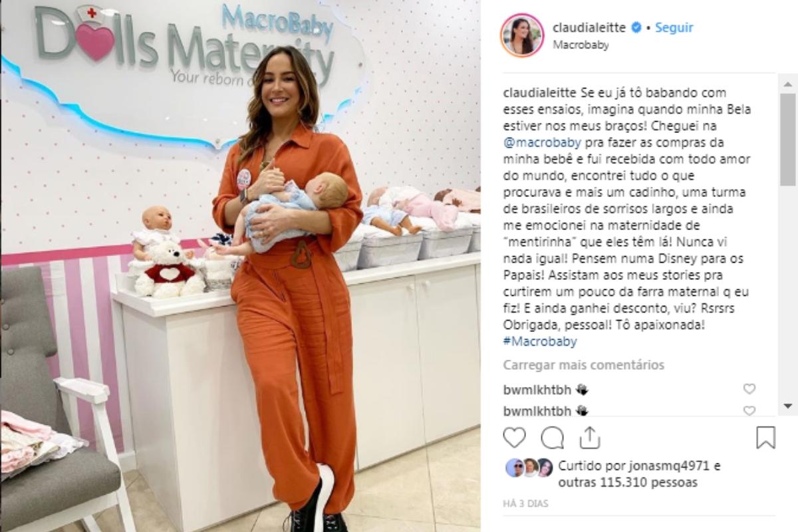Like the first bwmlkhtbh comment
Image resolution: width=798 pixels, height=532 pixels.
click(749, 389)
